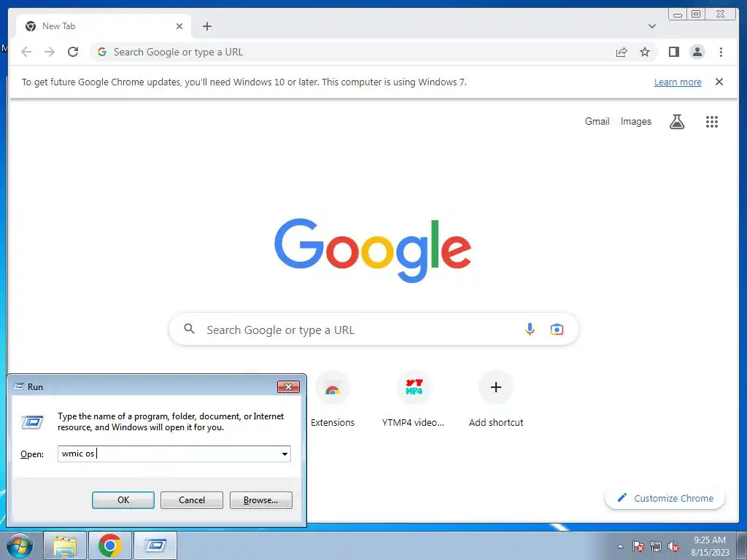Click the Chrome forward navigation arrow
The height and width of the screenshot is (560, 747).
[x=50, y=52]
